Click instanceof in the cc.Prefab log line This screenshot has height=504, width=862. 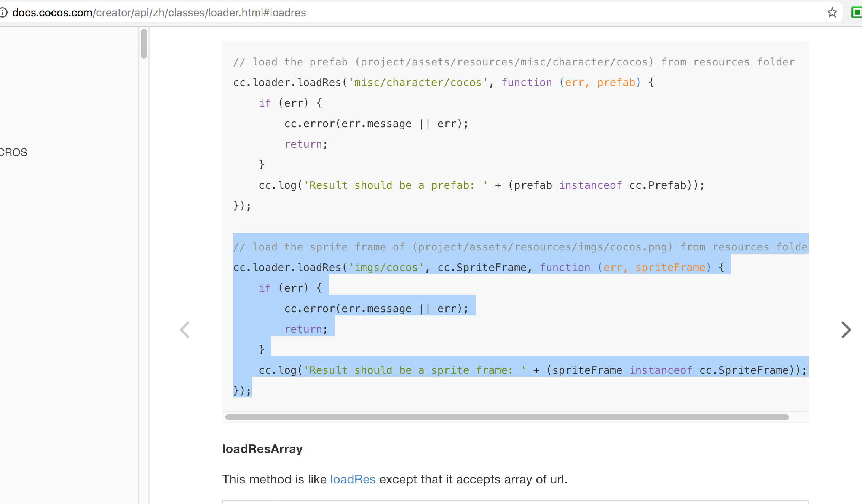(590, 185)
